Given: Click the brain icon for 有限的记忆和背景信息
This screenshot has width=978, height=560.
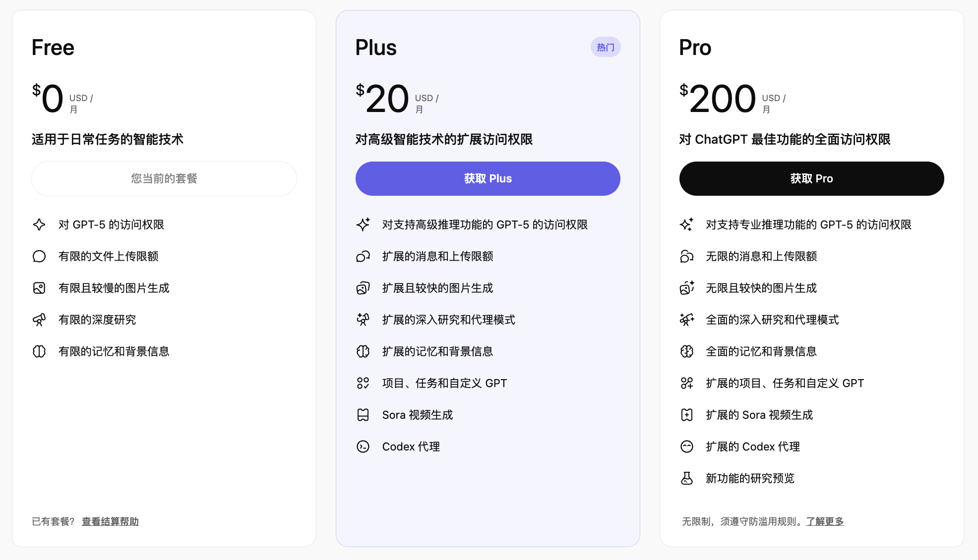Looking at the screenshot, I should 39,351.
